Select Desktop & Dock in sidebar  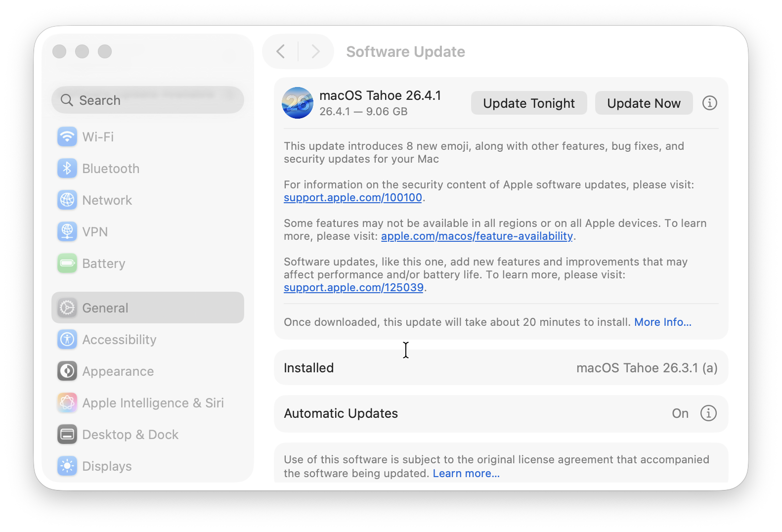point(148,435)
